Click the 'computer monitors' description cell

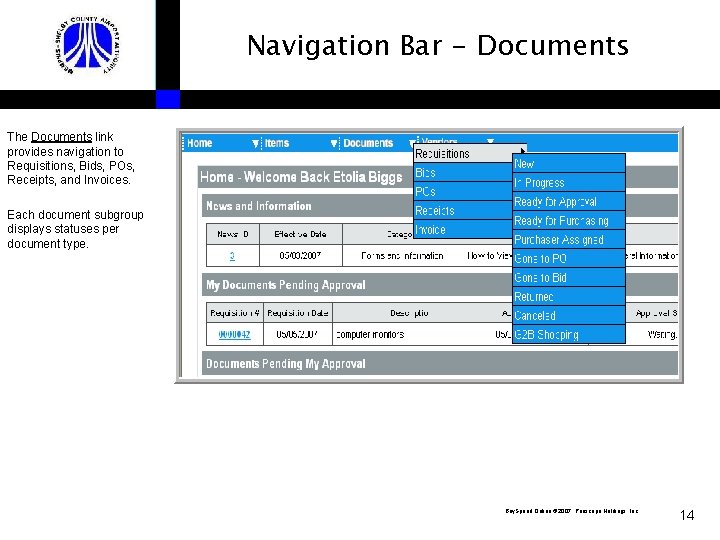370,334
